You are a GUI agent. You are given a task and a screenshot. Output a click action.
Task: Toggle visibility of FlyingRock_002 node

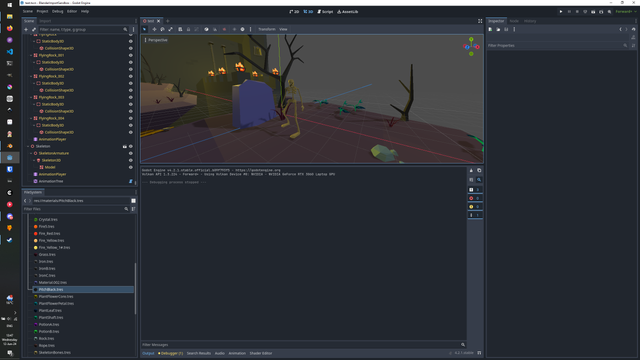pyautogui.click(x=131, y=76)
